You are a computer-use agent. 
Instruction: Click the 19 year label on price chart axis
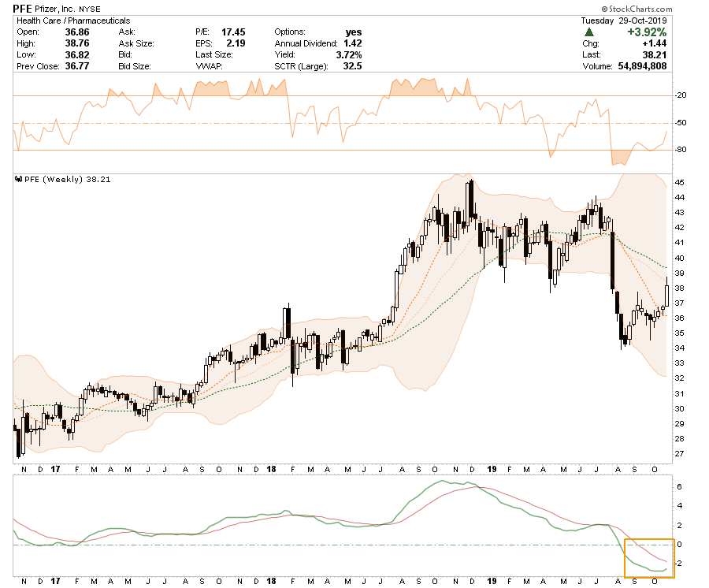[492, 469]
